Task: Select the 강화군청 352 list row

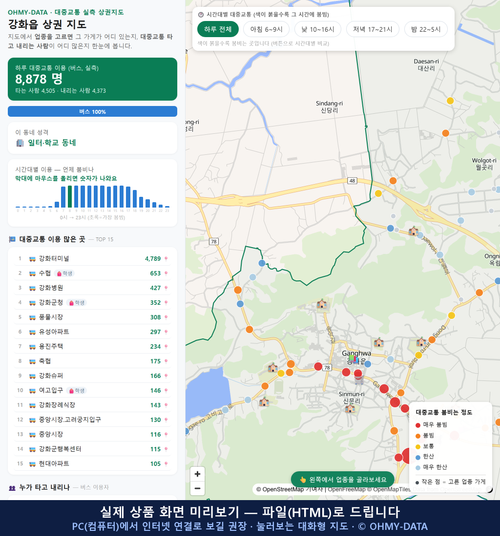Action: point(92,303)
